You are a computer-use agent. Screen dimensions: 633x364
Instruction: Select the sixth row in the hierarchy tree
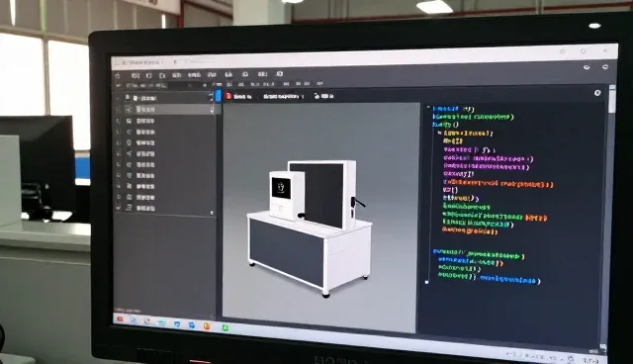[x=165, y=153]
